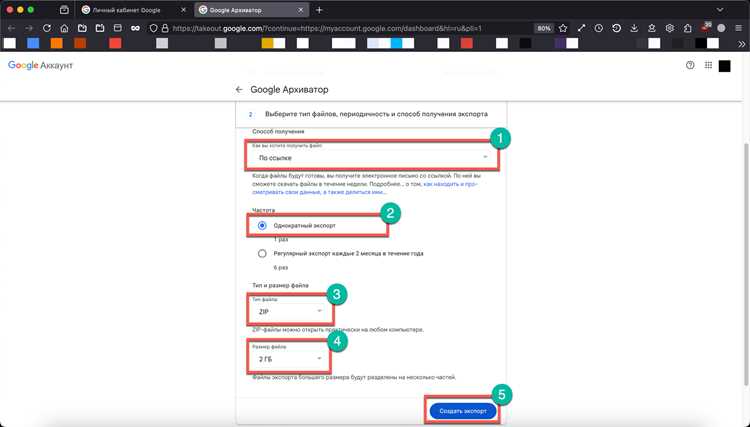Open the Google account avatar
750x427 pixels.
[x=725, y=66]
